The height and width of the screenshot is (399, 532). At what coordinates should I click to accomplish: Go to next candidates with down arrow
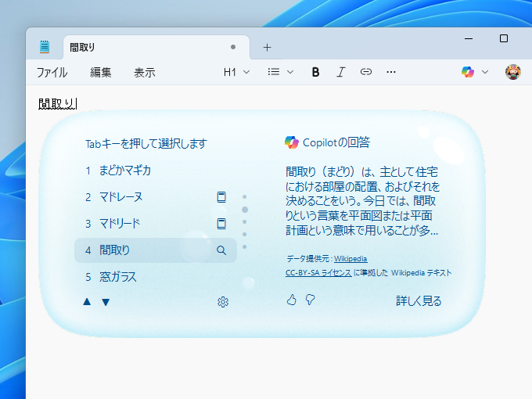[x=106, y=302]
